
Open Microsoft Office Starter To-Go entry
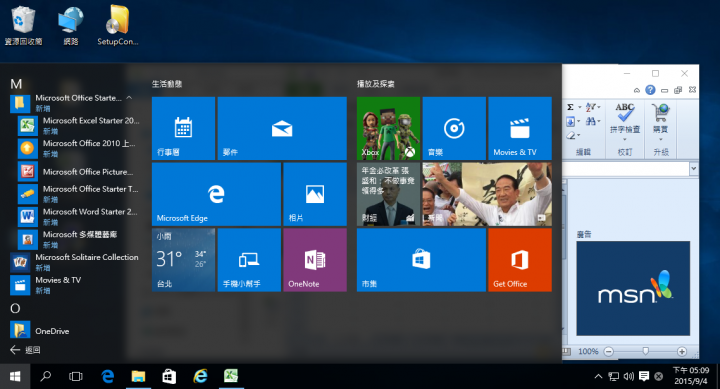(x=78, y=194)
